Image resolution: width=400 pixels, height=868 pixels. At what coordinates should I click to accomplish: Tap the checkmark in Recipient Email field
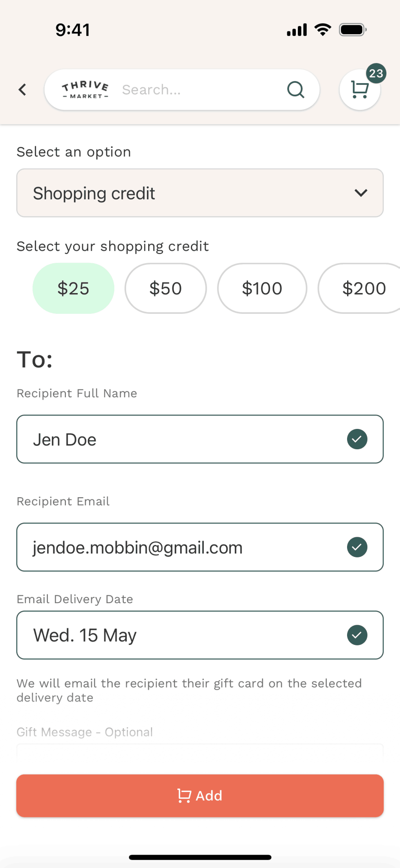pos(357,547)
